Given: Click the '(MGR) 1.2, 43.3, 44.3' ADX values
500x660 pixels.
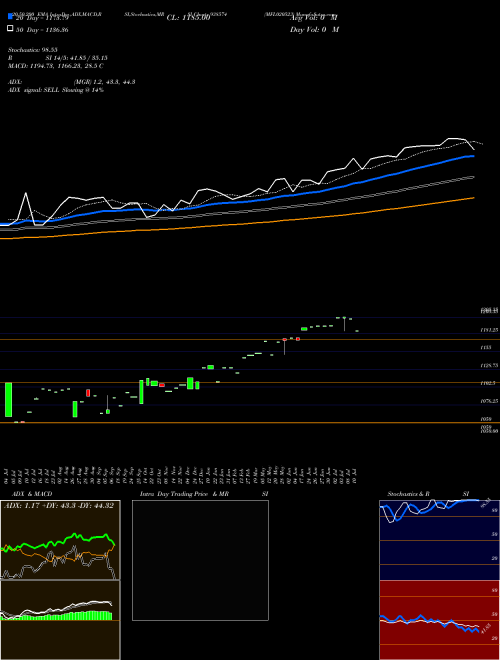Looking at the screenshot, I should point(104,82).
